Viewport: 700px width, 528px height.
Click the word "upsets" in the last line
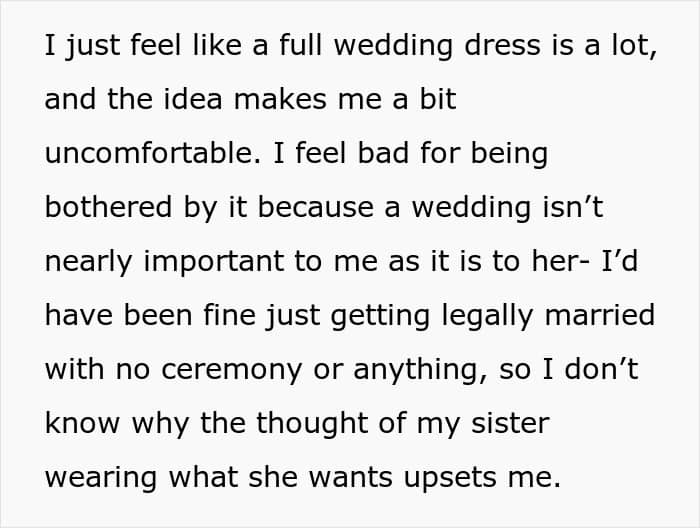[450, 478]
